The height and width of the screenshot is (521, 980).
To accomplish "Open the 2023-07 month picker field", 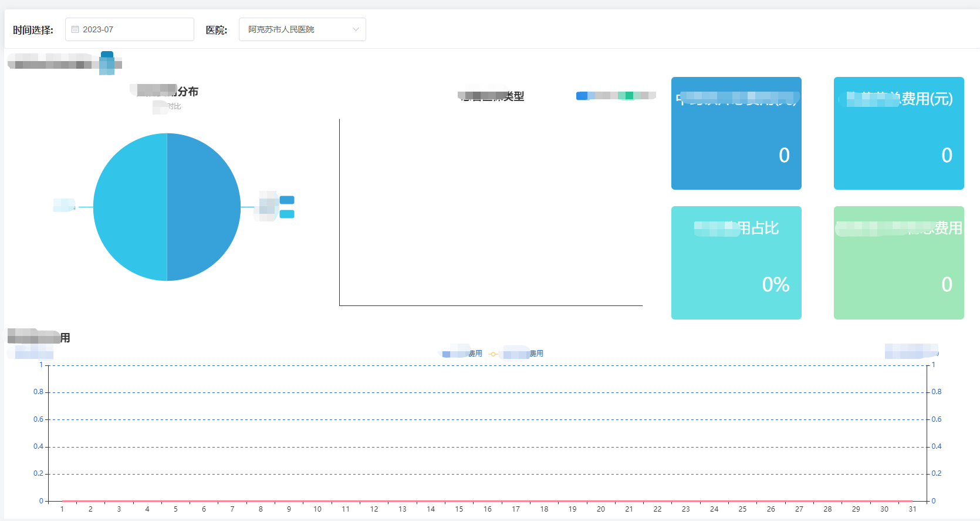I will [x=130, y=29].
